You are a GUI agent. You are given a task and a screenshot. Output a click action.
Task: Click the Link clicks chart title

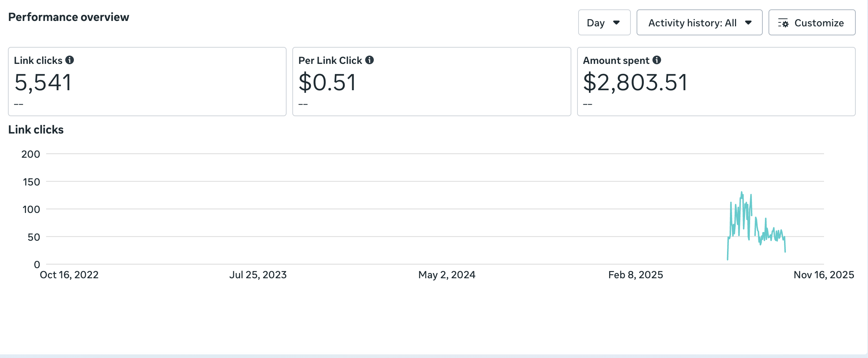pos(36,130)
